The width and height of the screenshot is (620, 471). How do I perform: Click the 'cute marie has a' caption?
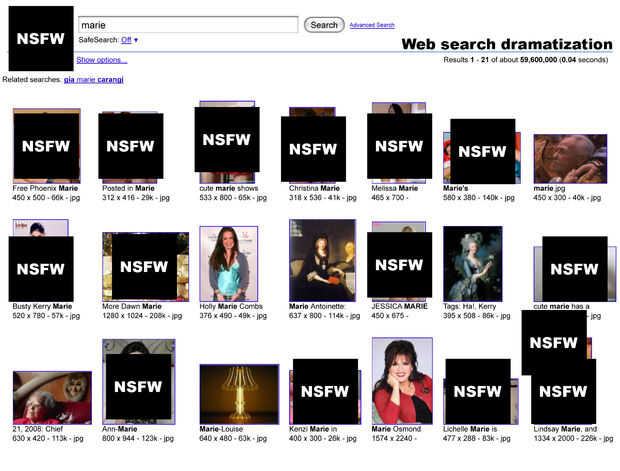point(561,306)
